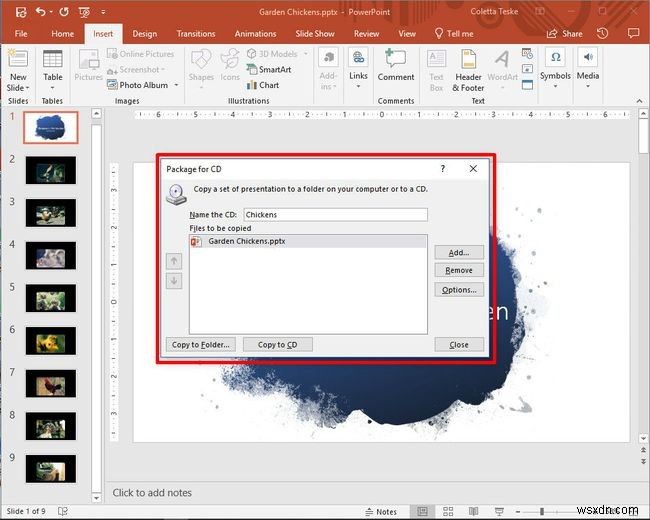
Task: Insert a Chart from the ribbon
Action: pos(263,85)
